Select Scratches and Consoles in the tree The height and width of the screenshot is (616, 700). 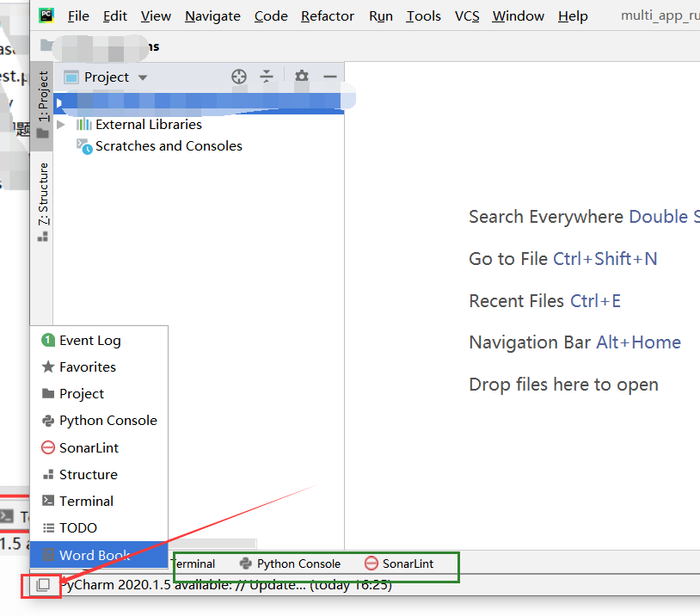169,146
